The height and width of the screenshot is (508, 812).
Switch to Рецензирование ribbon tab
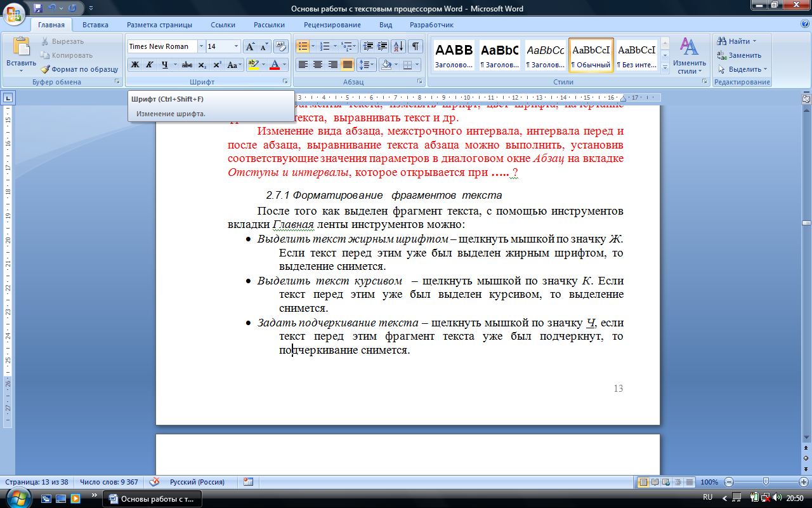pos(332,25)
